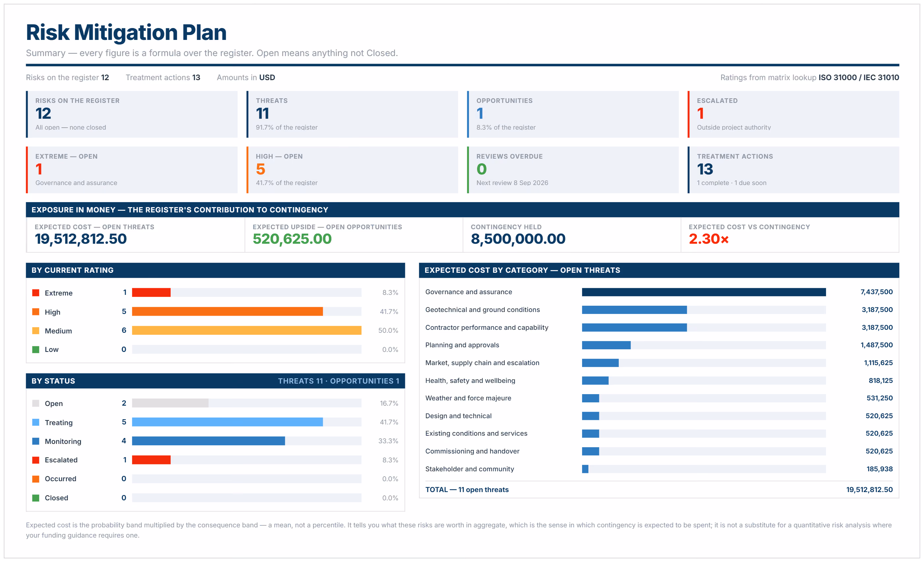The image size is (924, 562).
Task: Click the Exposure in Money section header
Action: [462, 210]
